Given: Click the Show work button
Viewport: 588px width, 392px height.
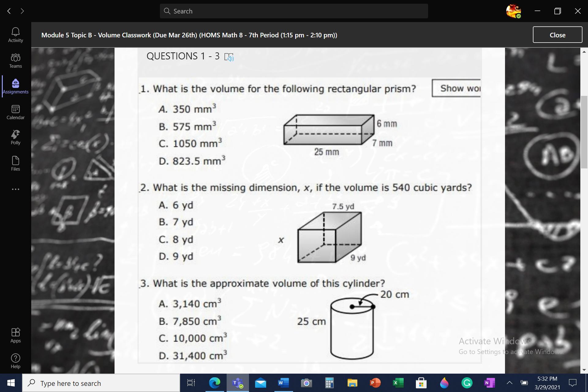Looking at the screenshot, I should (x=456, y=89).
